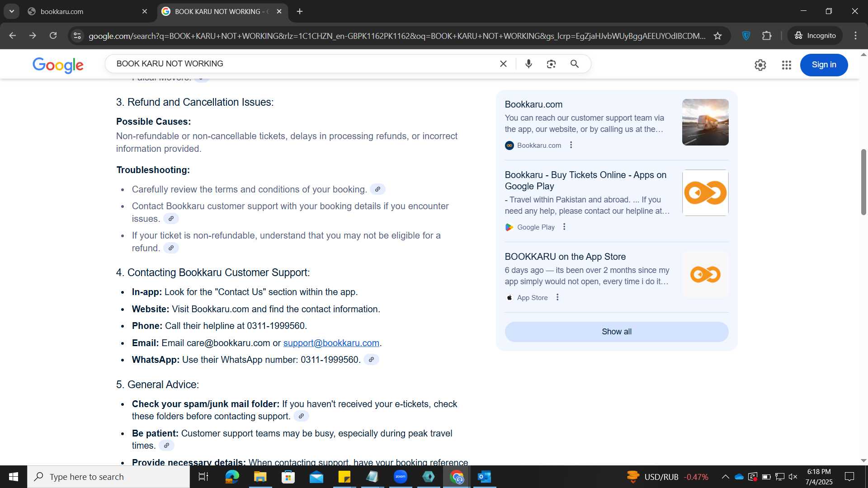868x488 pixels.
Task: Start voice search with microphone icon
Action: click(528, 64)
